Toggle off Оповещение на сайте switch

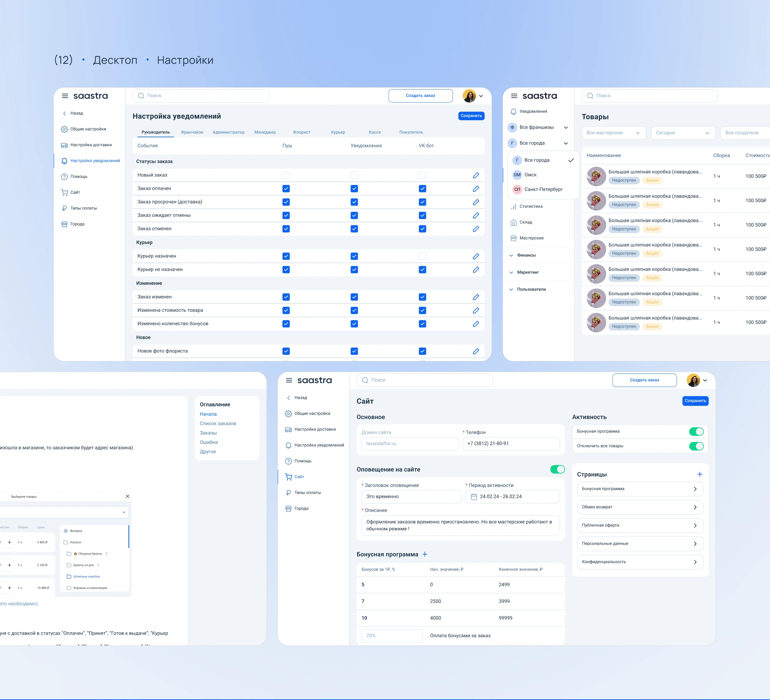point(557,469)
